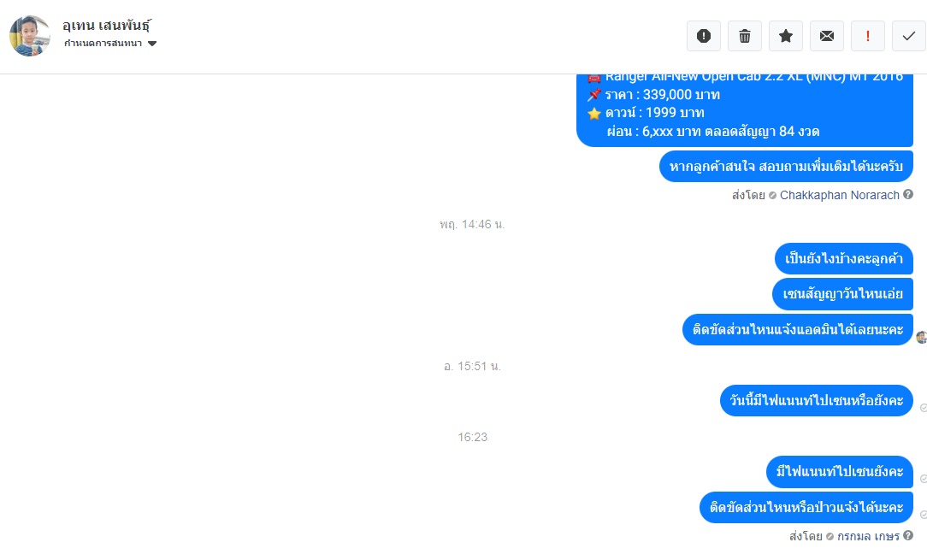Screen dimensions: 927x560
Task: Click the help icon beside Chakkaphan Norarach
Action: (x=908, y=194)
